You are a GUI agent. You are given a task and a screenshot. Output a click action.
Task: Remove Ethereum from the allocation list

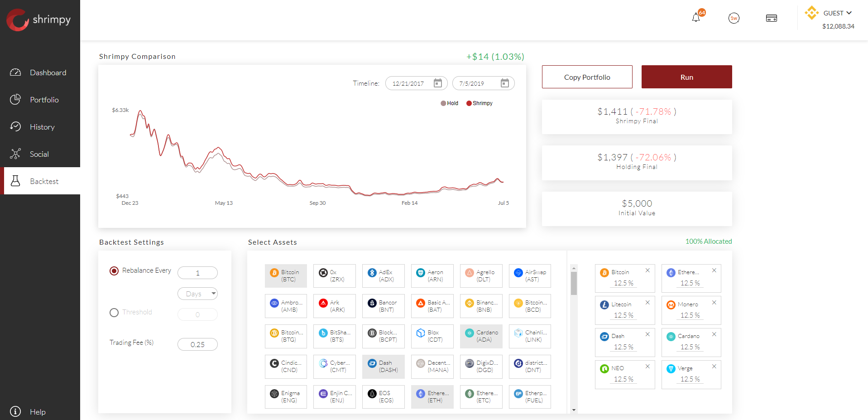tap(714, 270)
